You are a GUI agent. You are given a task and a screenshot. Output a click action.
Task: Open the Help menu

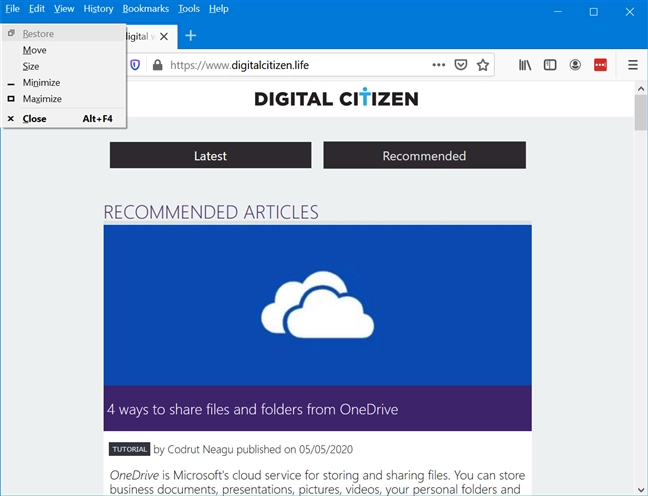pos(219,9)
